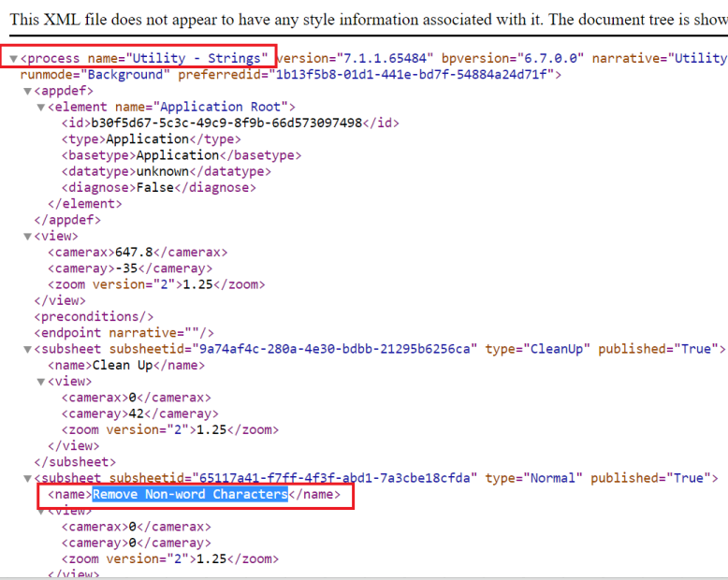The width and height of the screenshot is (728, 580).
Task: Click the datatype unknown line
Action: (167, 172)
